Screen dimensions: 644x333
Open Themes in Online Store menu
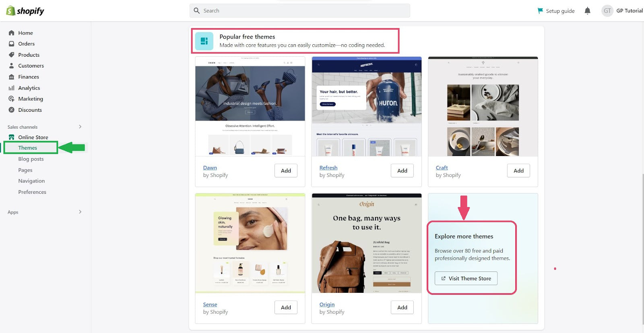tap(27, 148)
